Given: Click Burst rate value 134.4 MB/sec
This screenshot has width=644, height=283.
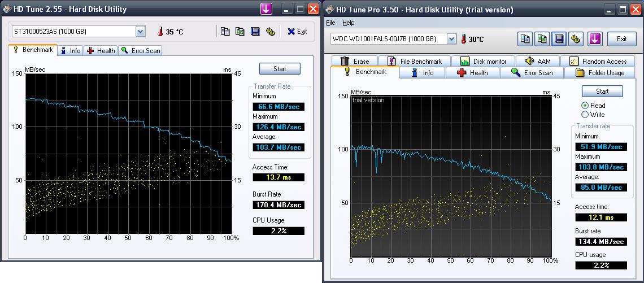Looking at the screenshot, I should [x=601, y=242].
